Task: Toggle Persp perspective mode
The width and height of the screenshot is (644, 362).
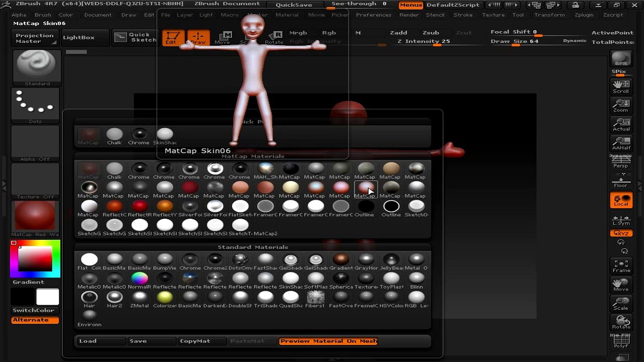Action: (x=621, y=161)
